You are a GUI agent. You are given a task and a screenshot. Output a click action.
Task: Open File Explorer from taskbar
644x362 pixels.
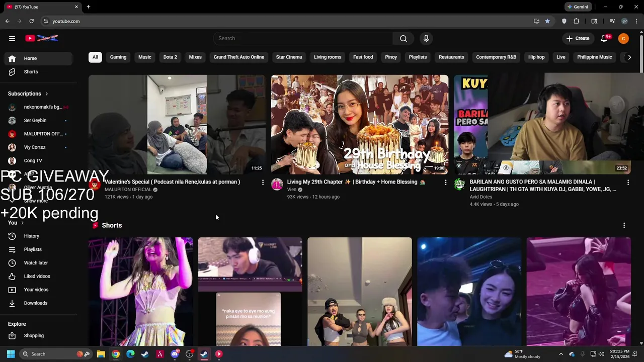coord(101,354)
